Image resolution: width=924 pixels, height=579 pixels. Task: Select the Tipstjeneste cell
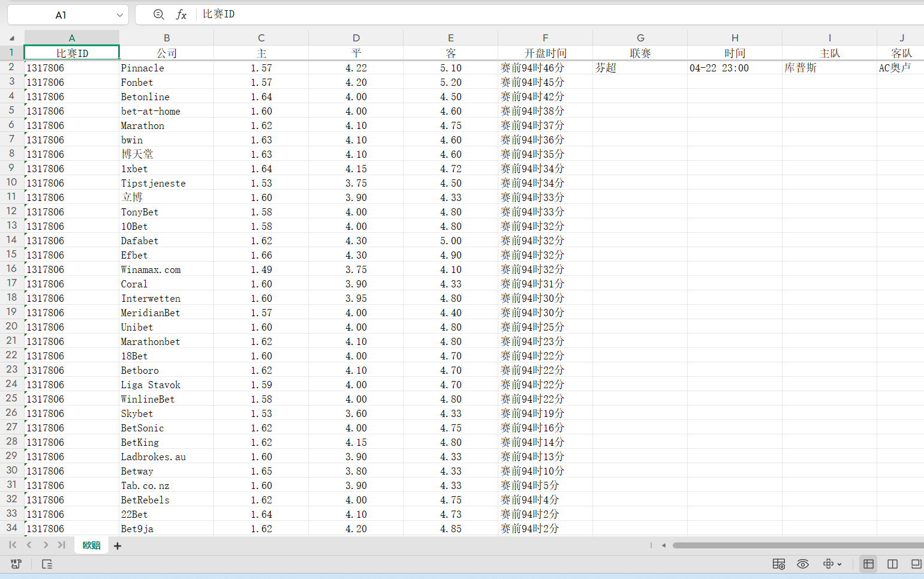pyautogui.click(x=167, y=183)
